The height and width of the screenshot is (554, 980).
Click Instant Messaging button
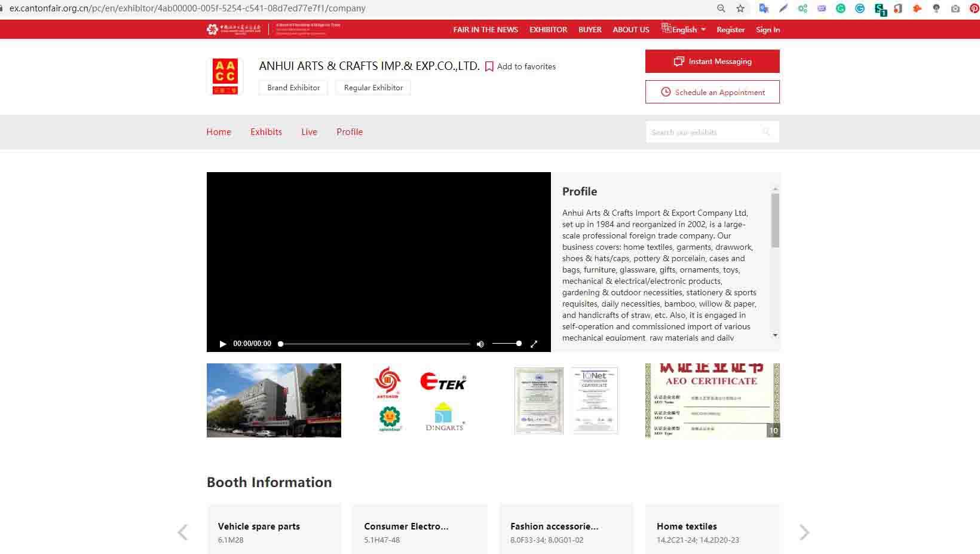pos(712,62)
